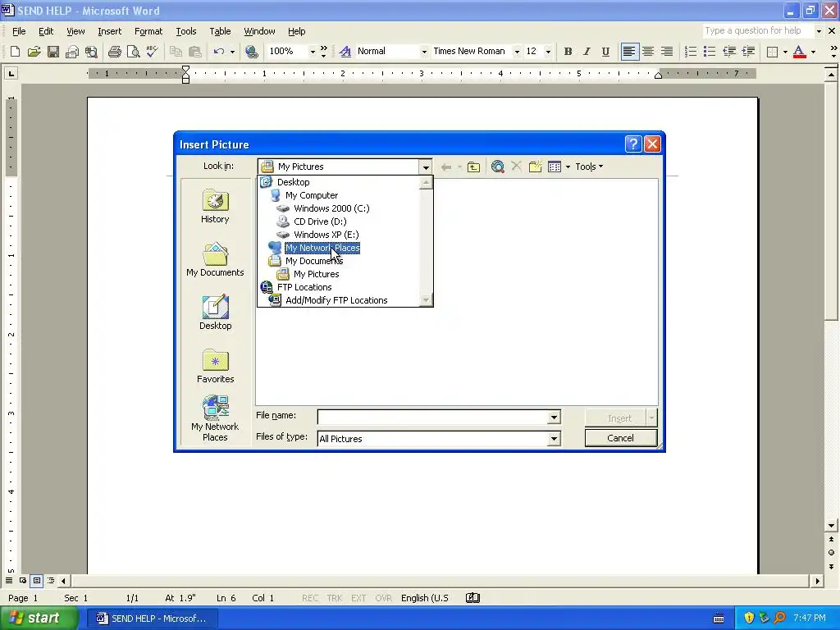Click the Type a question for help box
The image size is (840, 630).
pyautogui.click(x=758, y=30)
